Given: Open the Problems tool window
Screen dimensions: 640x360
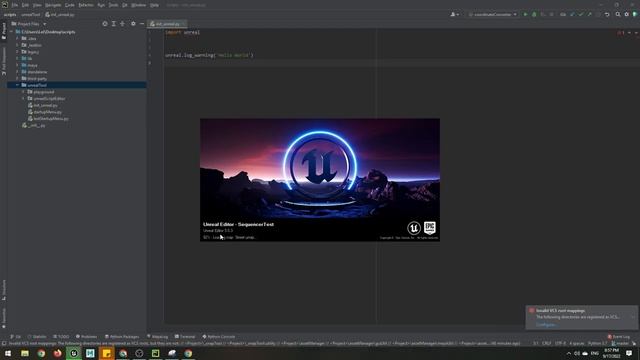Looking at the screenshot, I should [87, 336].
